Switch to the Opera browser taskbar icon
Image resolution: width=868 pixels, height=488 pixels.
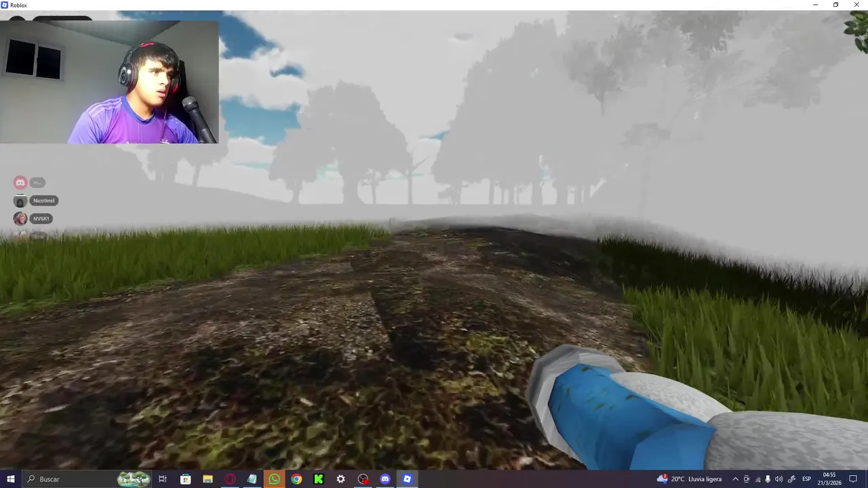pyautogui.click(x=230, y=479)
